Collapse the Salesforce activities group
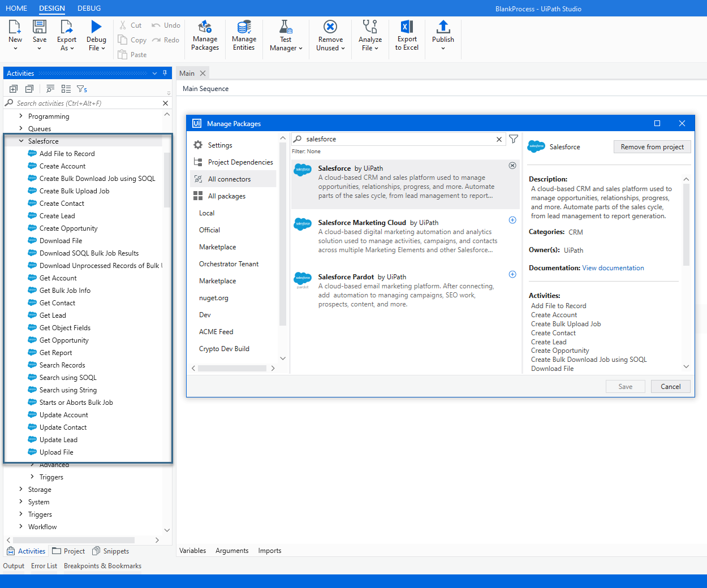This screenshot has width=707, height=588. coord(21,141)
